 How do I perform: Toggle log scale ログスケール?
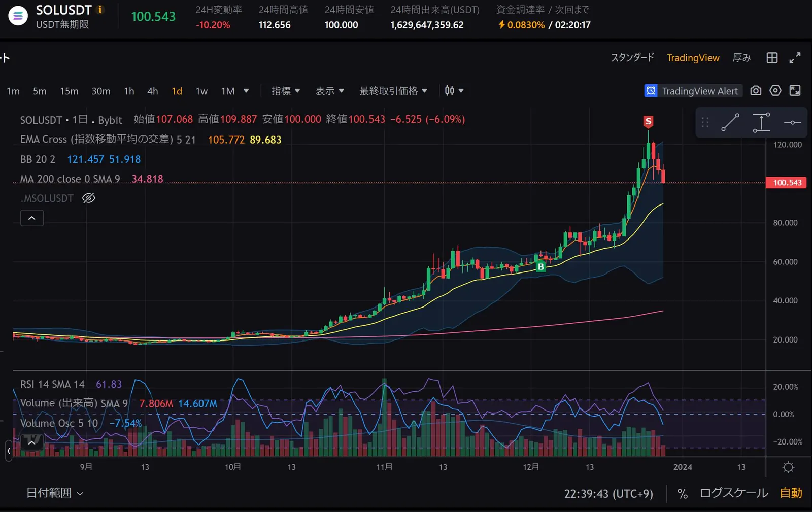click(734, 493)
